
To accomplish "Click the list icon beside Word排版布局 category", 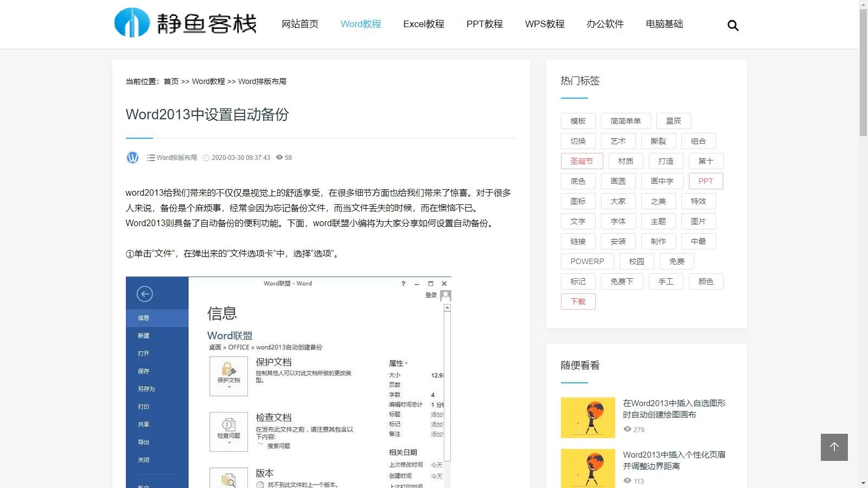I will 151,158.
